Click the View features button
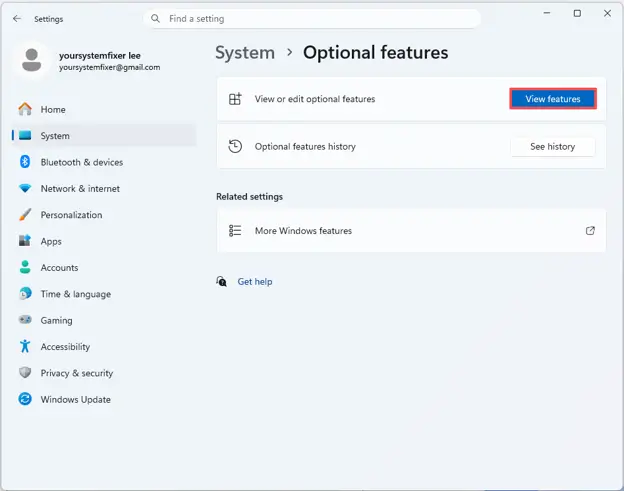Screen dimensions: 624x491 pyautogui.click(x=553, y=99)
